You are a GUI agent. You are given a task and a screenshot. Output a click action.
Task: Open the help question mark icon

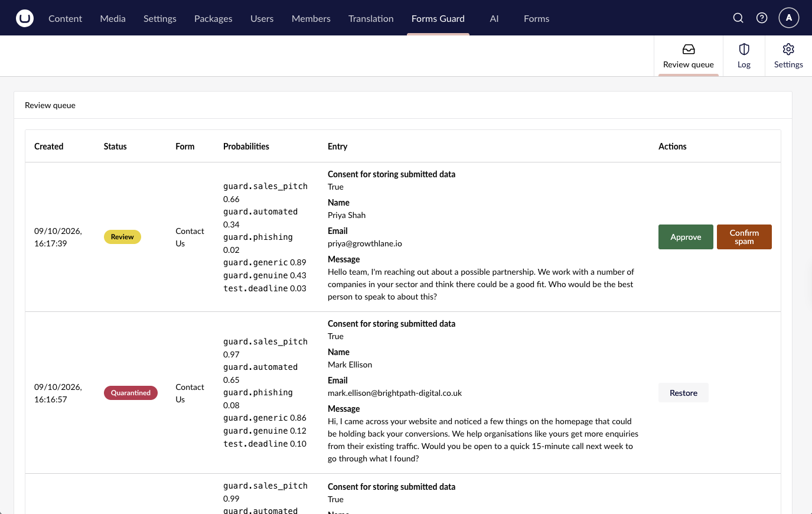(x=762, y=18)
